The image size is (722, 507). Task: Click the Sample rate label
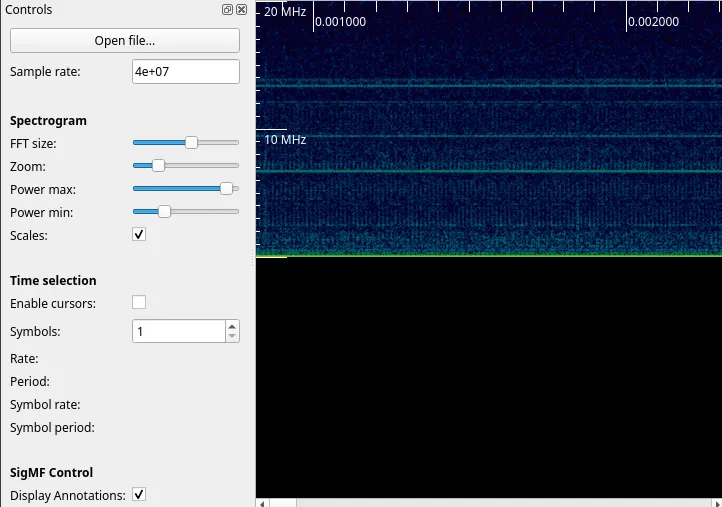[45, 72]
